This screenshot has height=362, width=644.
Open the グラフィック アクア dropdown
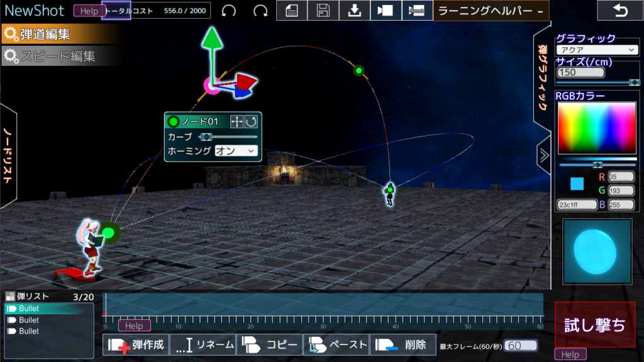[x=597, y=50]
